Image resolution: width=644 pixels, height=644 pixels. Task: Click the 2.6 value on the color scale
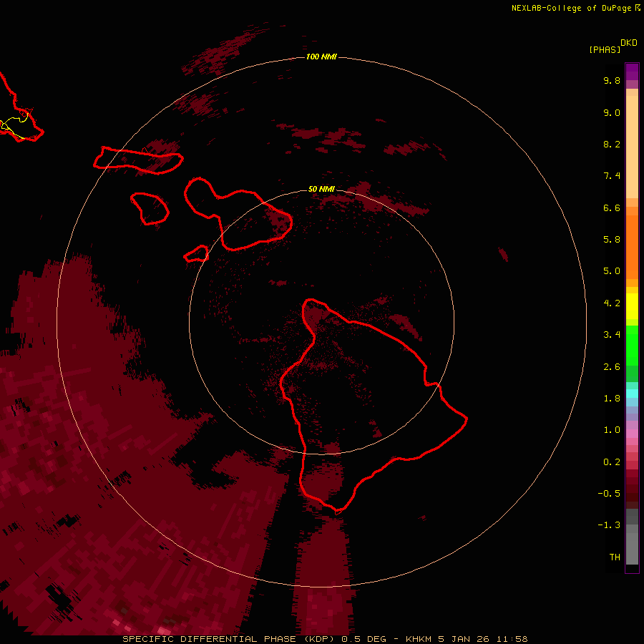tap(612, 367)
